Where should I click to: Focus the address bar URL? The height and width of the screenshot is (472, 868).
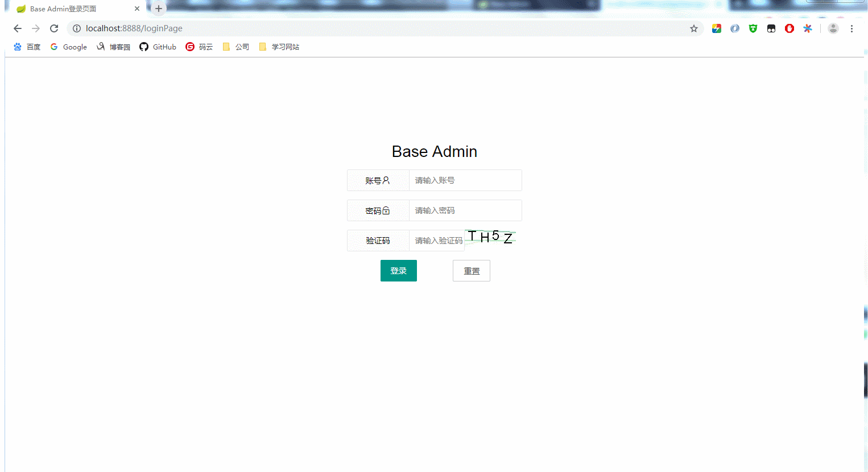134,28
